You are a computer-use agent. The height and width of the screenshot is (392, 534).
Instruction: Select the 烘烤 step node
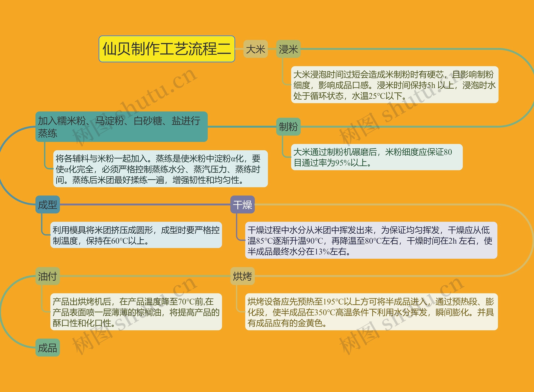tap(242, 276)
